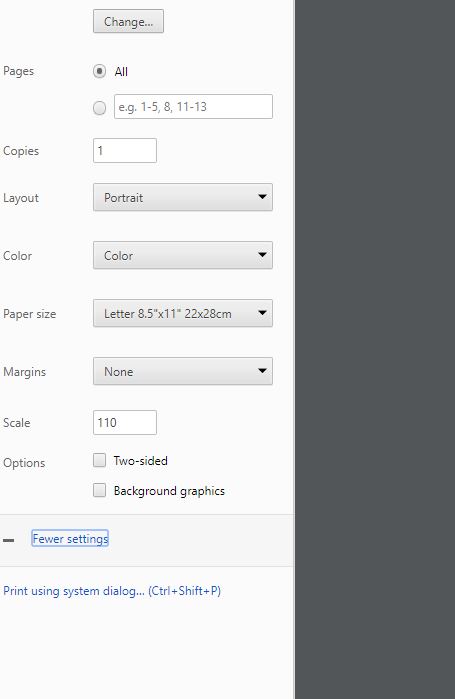This screenshot has height=699, width=455.
Task: Click into the Copies number field
Action: pyautogui.click(x=125, y=151)
